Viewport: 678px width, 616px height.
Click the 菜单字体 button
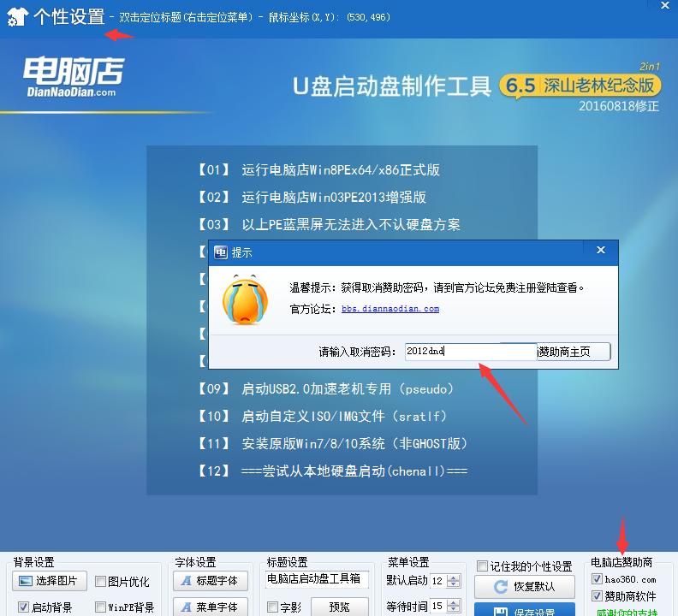pos(211,606)
